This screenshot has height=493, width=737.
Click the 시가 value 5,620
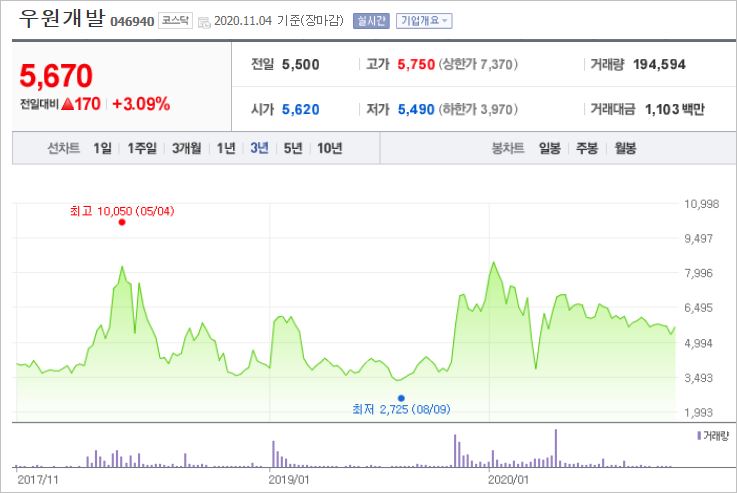click(x=300, y=110)
